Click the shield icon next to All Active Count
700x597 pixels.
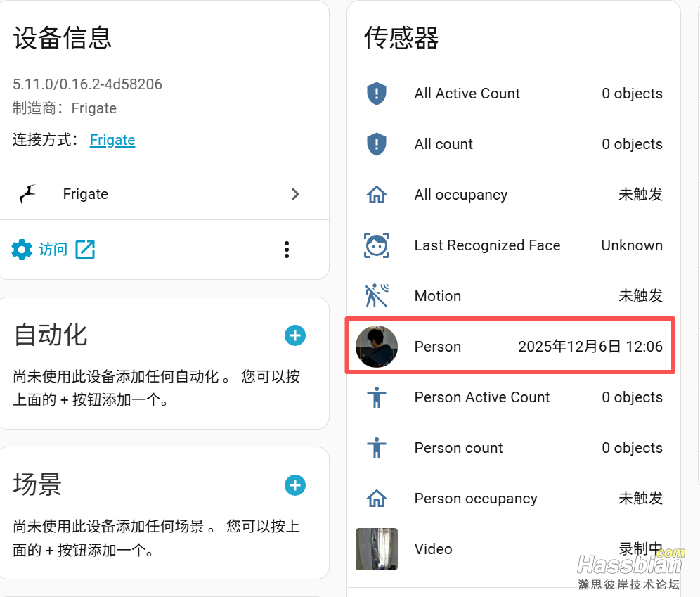pyautogui.click(x=377, y=93)
